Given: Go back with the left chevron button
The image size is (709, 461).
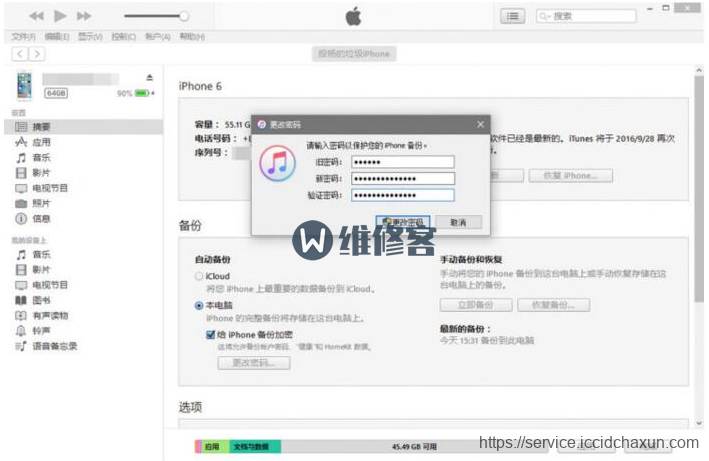Looking at the screenshot, I should pos(20,54).
